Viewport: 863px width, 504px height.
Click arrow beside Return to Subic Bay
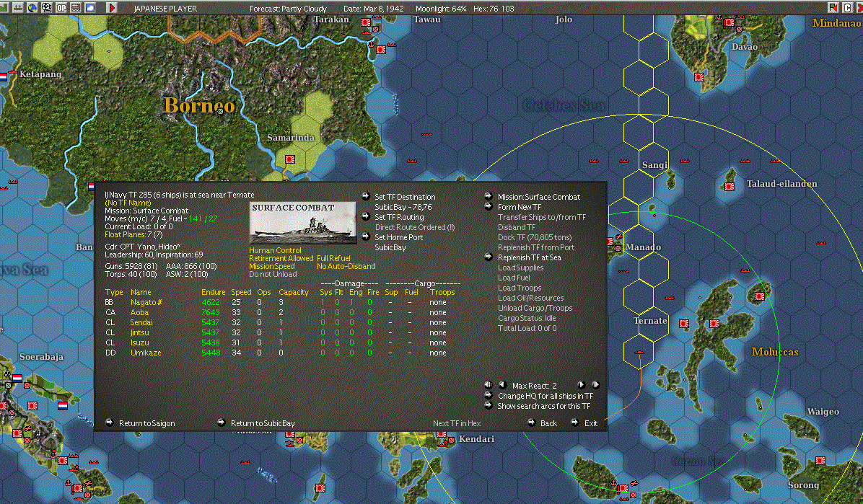pos(222,423)
